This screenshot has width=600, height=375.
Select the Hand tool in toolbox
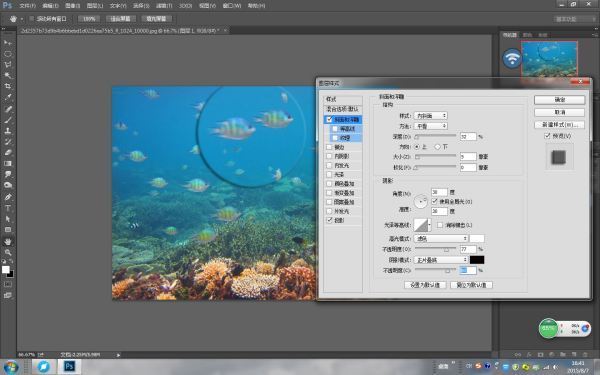click(x=8, y=241)
